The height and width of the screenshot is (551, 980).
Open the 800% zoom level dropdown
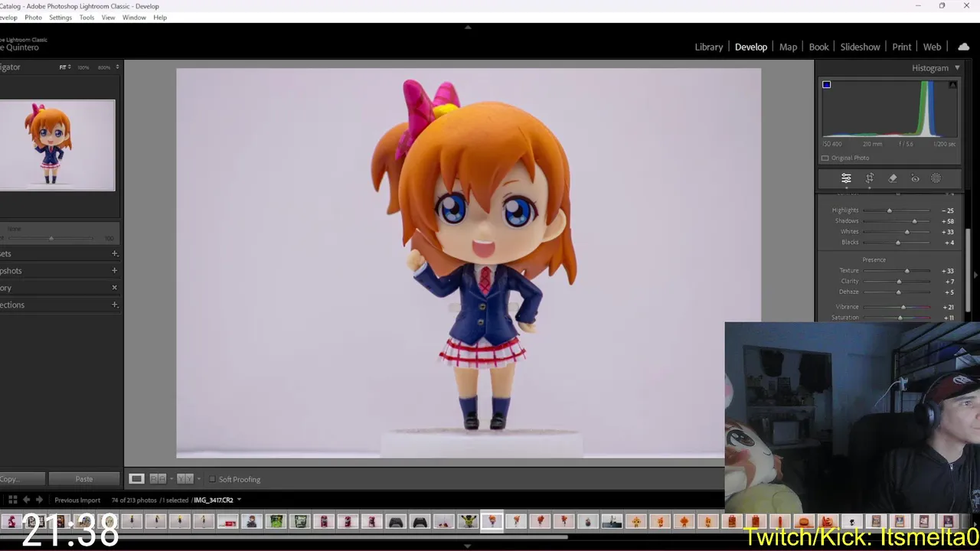tap(117, 67)
